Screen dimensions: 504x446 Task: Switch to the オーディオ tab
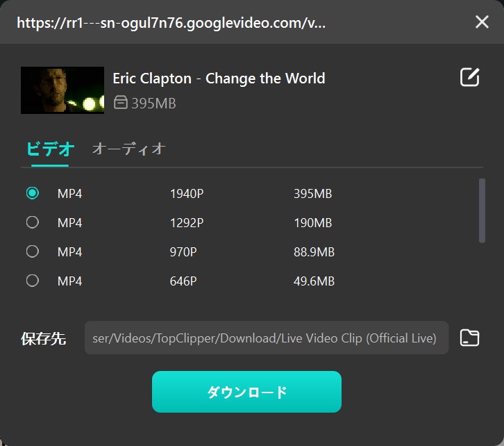(x=128, y=149)
